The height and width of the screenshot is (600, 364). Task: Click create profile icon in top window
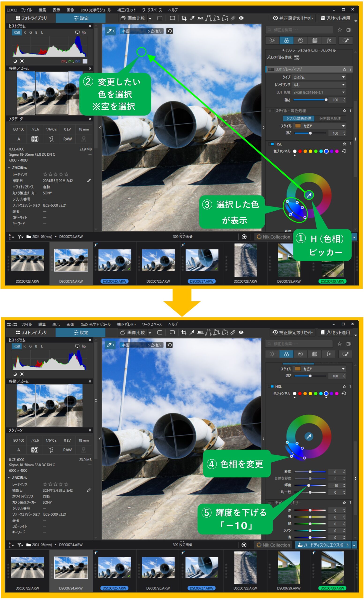point(296,57)
